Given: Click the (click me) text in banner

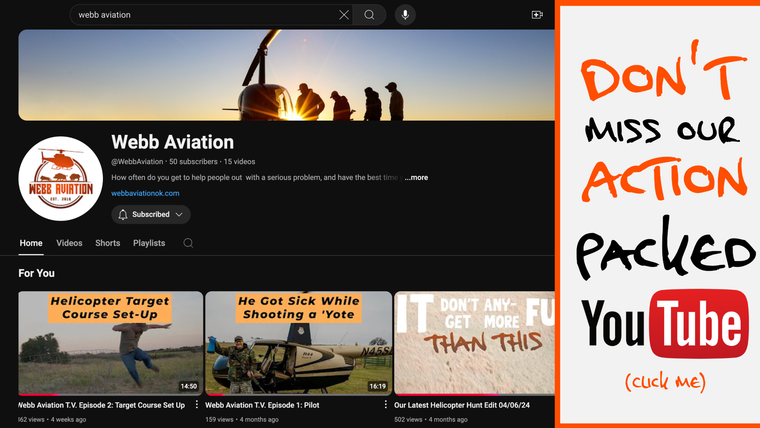Looking at the screenshot, I should (665, 382).
